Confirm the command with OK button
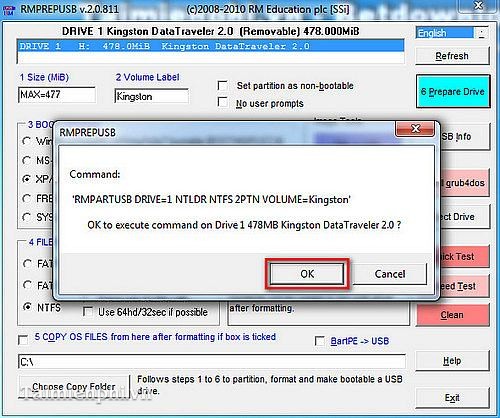 coord(307,274)
